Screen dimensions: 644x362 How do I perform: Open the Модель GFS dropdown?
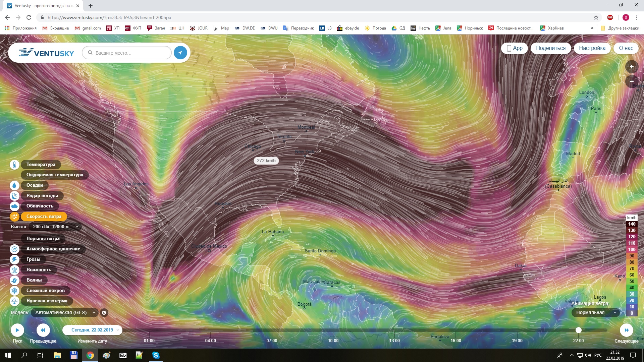[65, 313]
